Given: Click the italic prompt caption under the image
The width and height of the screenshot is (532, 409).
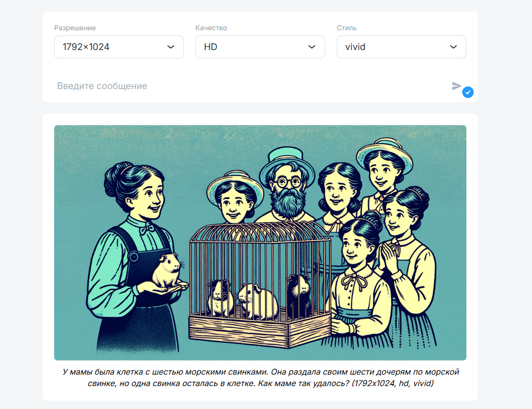Looking at the screenshot, I should click(261, 377).
